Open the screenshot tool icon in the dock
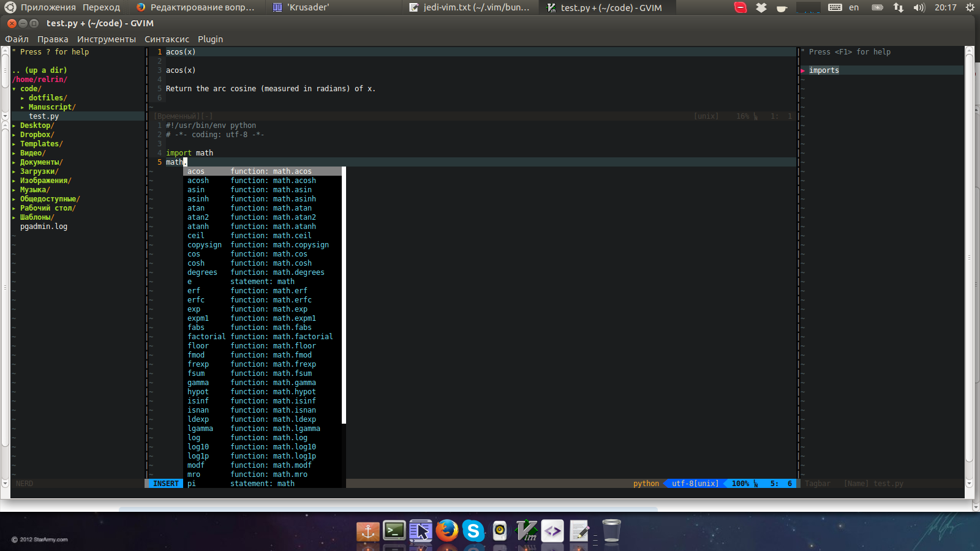The image size is (980, 551). point(421,531)
